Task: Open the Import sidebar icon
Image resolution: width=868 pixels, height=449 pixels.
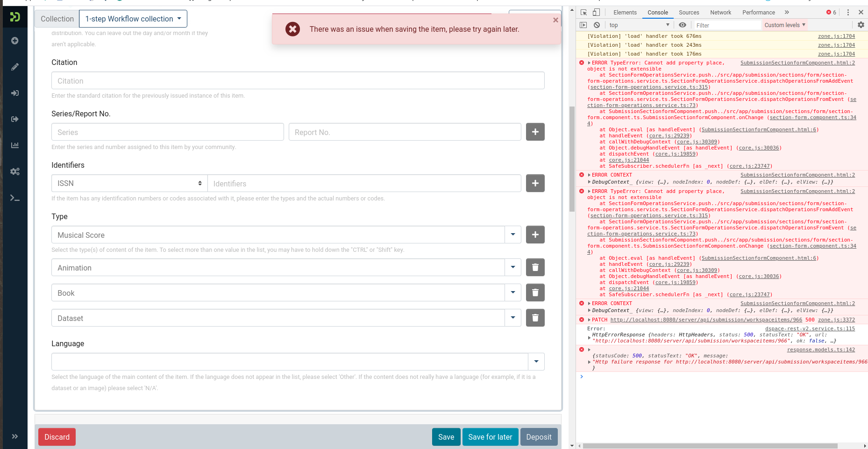Action: click(x=15, y=93)
